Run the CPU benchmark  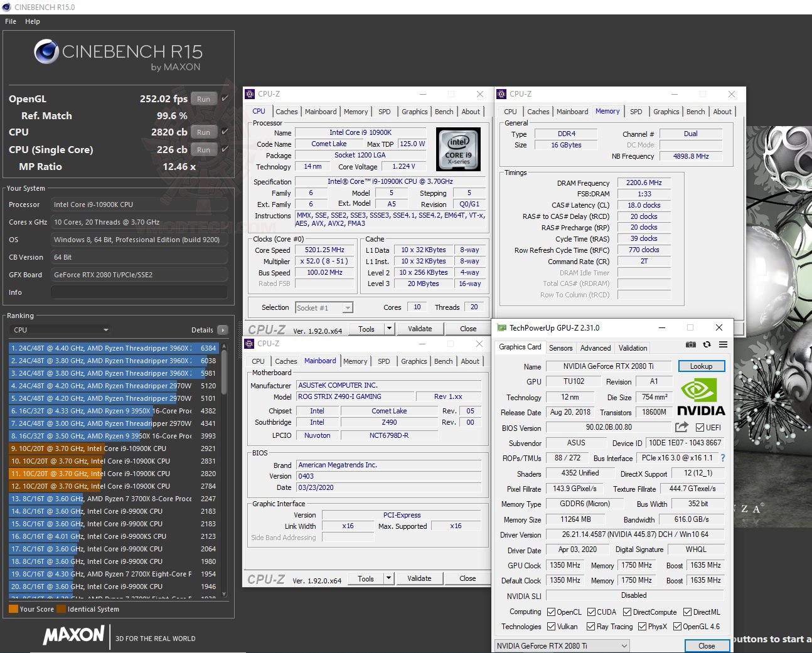203,132
